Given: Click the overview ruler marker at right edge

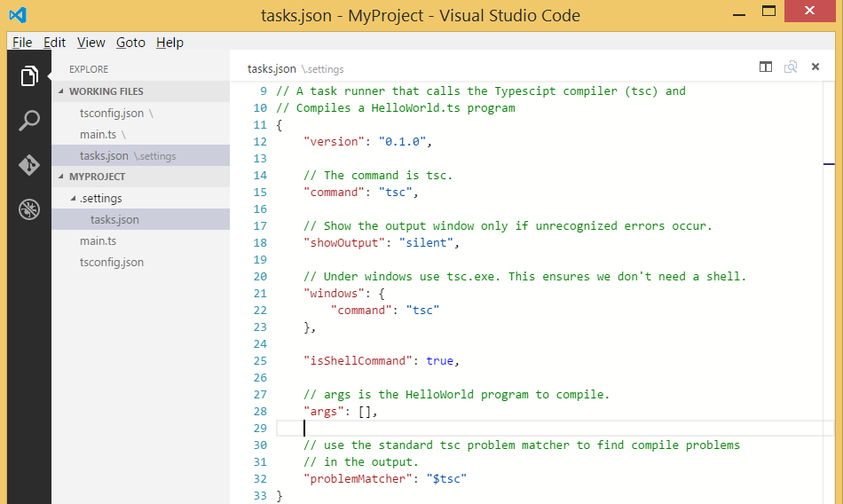Looking at the screenshot, I should pyautogui.click(x=829, y=164).
